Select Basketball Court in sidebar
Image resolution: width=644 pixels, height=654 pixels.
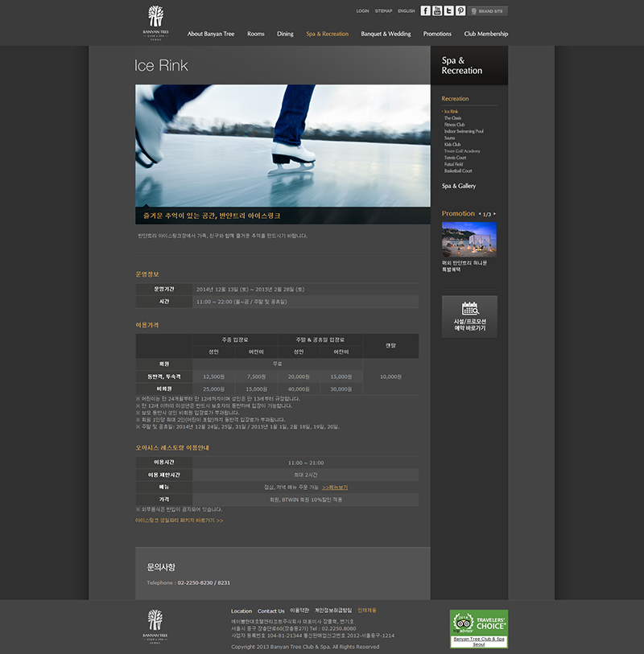(x=458, y=171)
